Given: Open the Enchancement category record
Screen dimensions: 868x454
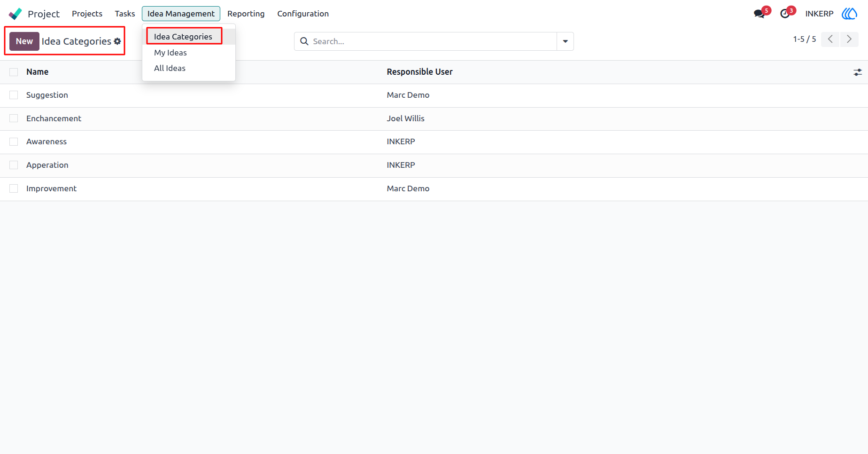Looking at the screenshot, I should click(x=54, y=118).
